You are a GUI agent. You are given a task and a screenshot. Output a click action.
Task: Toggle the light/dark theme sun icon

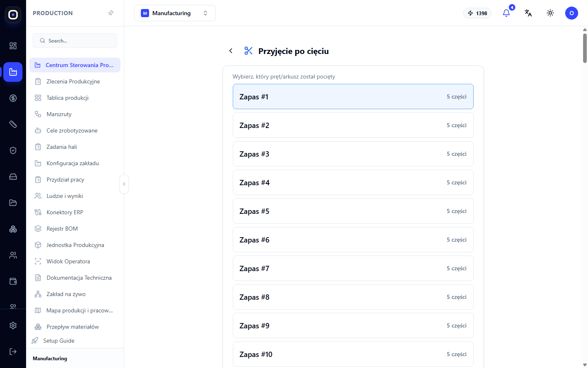(x=550, y=13)
